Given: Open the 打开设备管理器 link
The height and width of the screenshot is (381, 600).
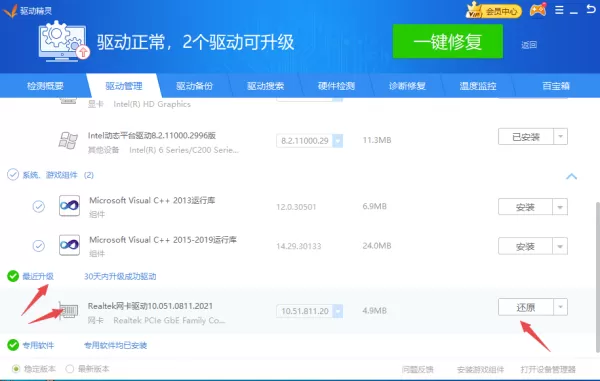Looking at the screenshot, I should pos(548,369).
